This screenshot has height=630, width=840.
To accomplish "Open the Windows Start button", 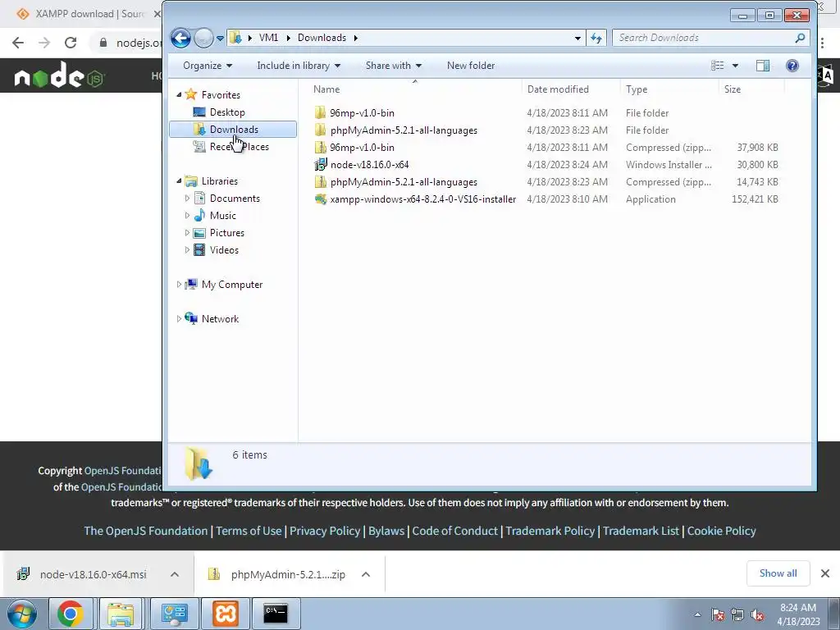I will (21, 614).
